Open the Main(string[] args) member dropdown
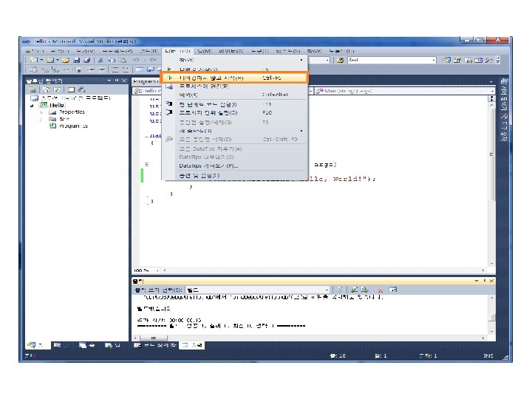 click(x=492, y=91)
